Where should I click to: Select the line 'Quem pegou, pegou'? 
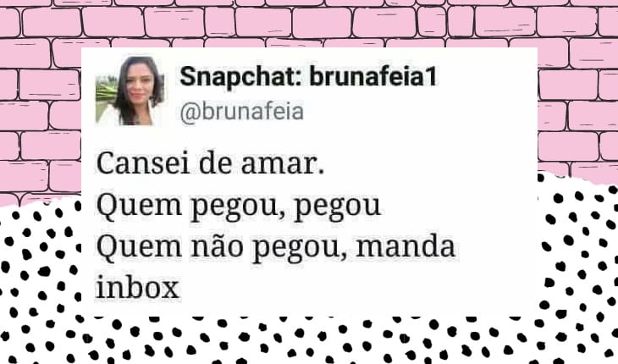pyautogui.click(x=239, y=206)
